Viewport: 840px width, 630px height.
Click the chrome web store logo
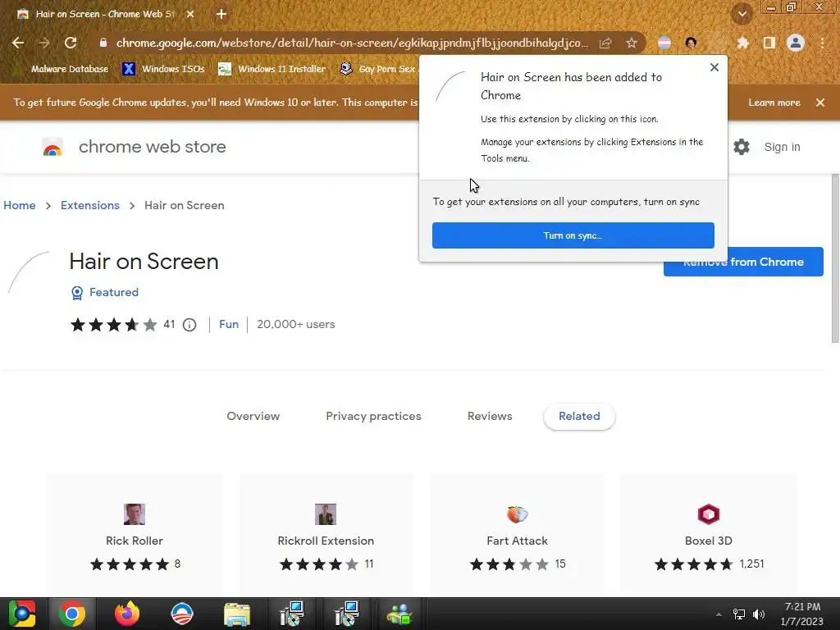tap(134, 147)
